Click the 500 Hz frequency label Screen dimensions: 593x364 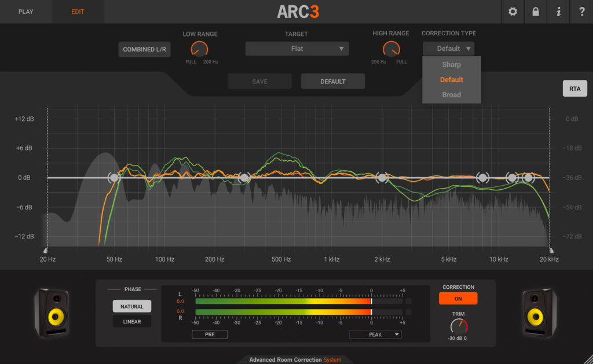point(281,259)
